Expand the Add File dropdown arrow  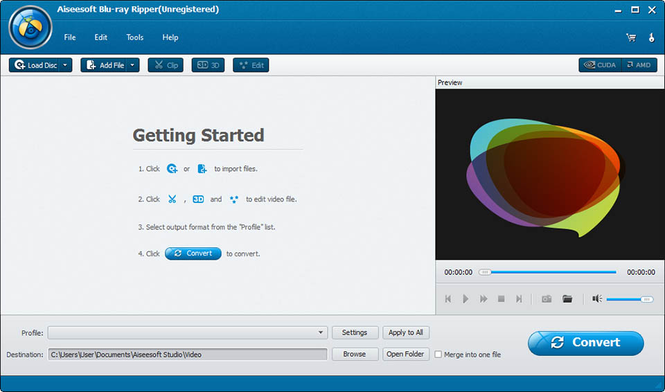click(133, 65)
